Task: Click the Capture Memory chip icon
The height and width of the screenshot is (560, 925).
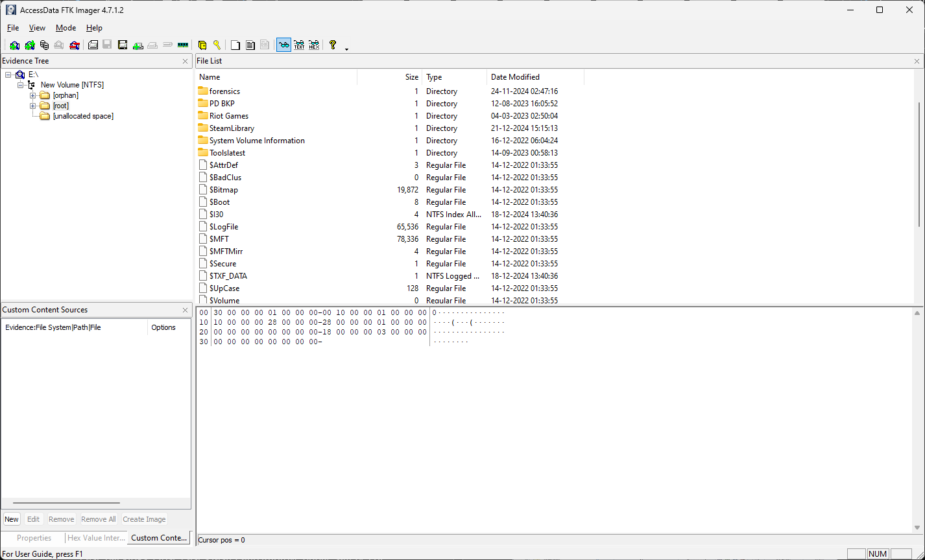Action: click(183, 45)
